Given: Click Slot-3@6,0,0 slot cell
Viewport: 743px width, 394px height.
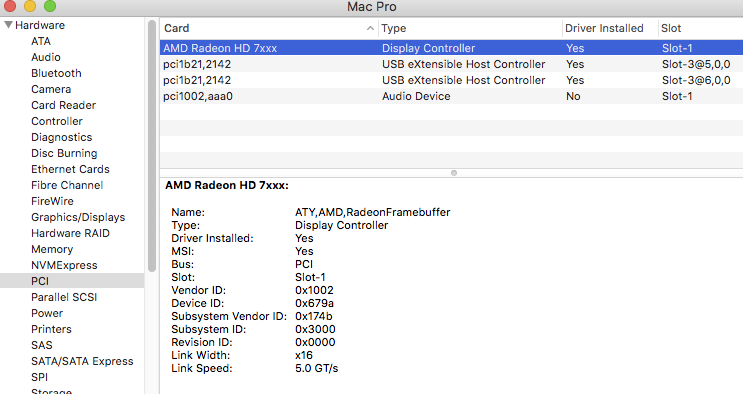Looking at the screenshot, I should pos(696,80).
